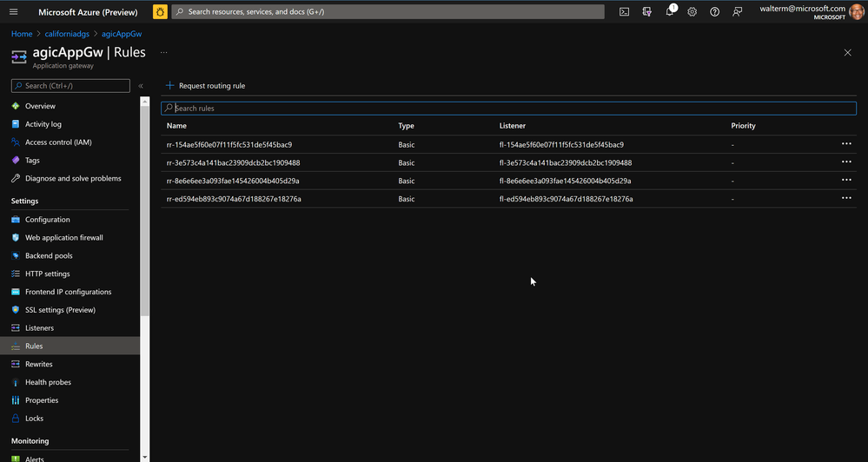Click the Health probes icon

point(16,382)
